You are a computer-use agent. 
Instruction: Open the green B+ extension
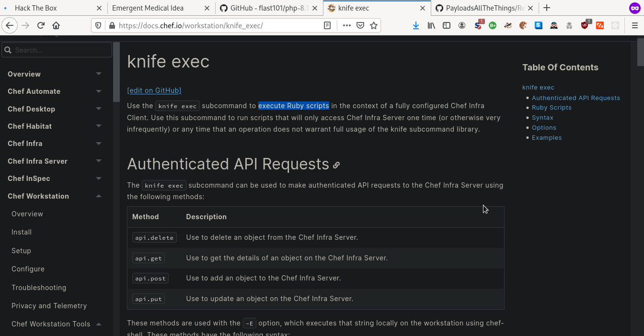click(x=493, y=25)
